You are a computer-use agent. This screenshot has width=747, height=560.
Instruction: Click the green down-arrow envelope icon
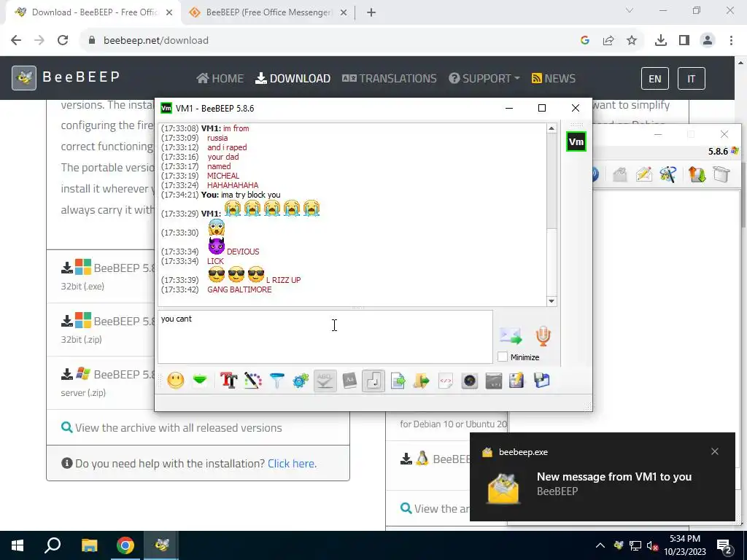click(200, 381)
